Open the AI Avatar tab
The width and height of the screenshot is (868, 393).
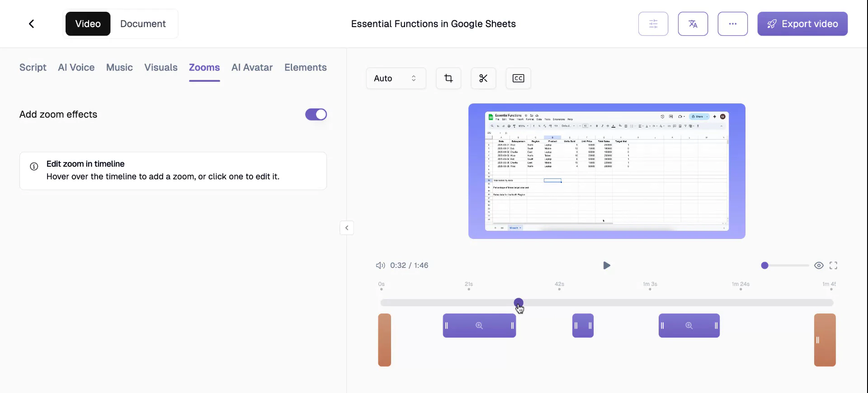click(x=252, y=67)
